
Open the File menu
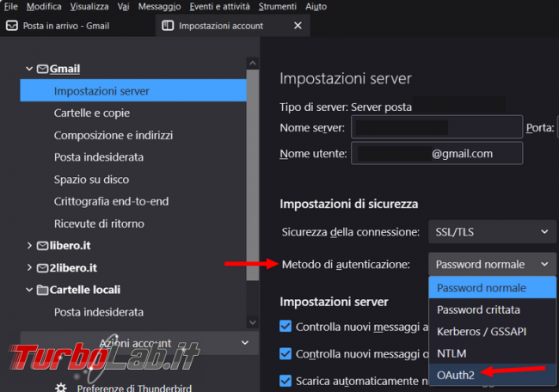[10, 6]
